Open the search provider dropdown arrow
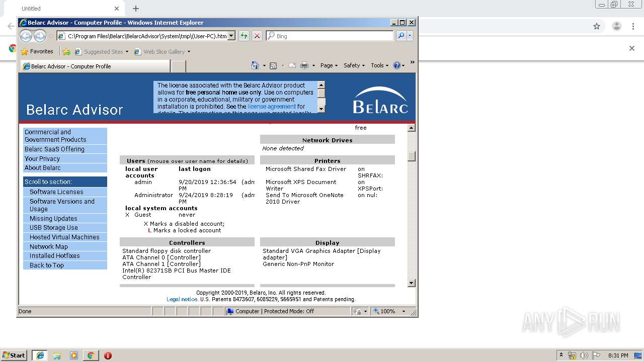This screenshot has width=644, height=362. (410, 36)
